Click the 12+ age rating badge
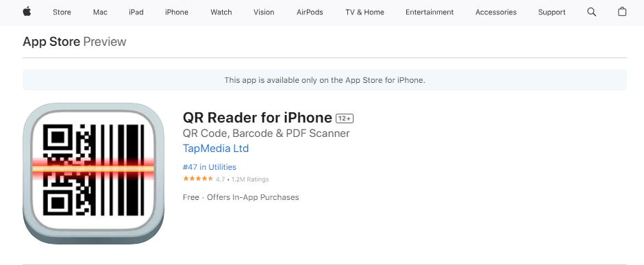This screenshot has height=265, width=644. pyautogui.click(x=345, y=118)
